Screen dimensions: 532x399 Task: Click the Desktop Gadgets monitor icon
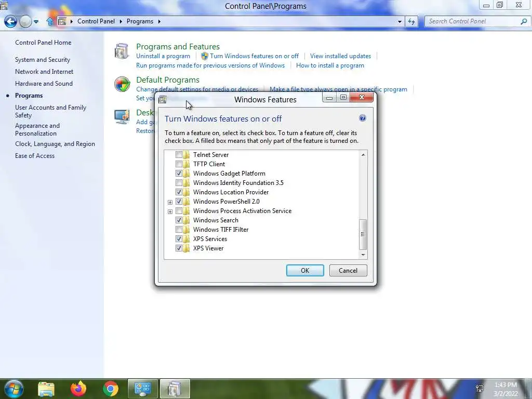point(122,117)
